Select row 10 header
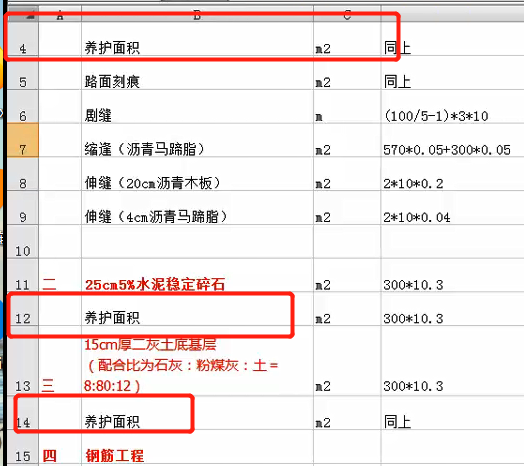This screenshot has width=524, height=466. [22, 242]
